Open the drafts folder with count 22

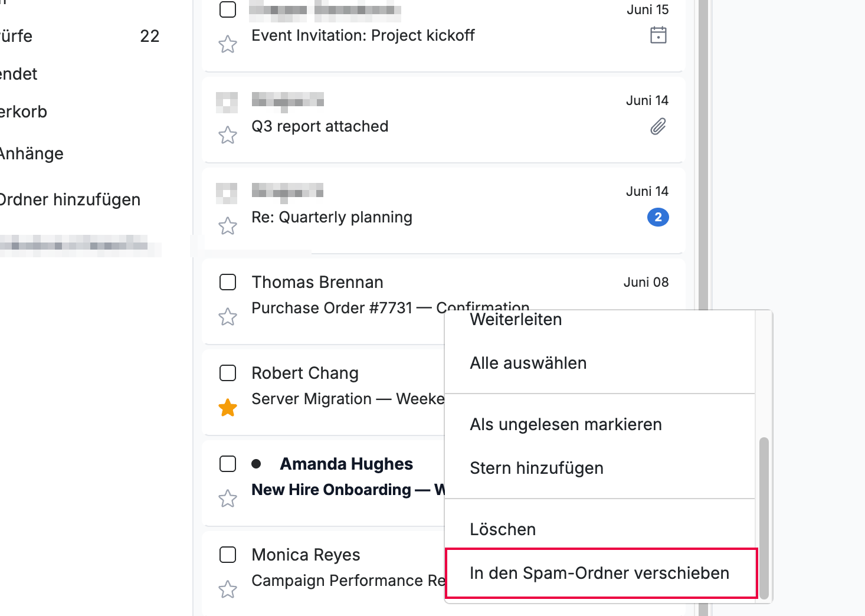80,36
